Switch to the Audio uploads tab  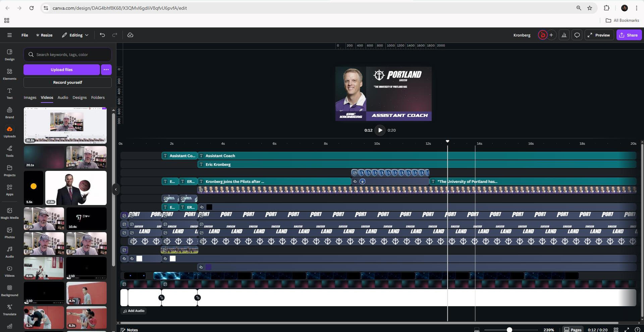point(63,97)
